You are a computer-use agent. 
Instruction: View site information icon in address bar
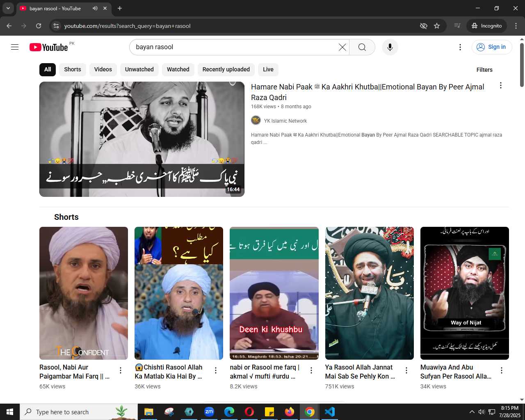point(56,26)
